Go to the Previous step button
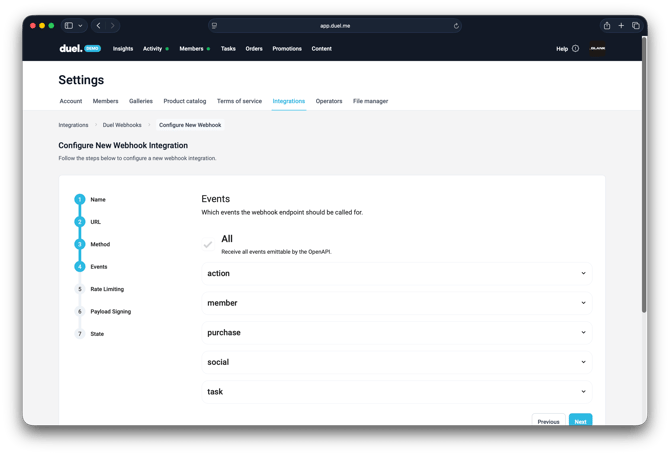 click(548, 421)
